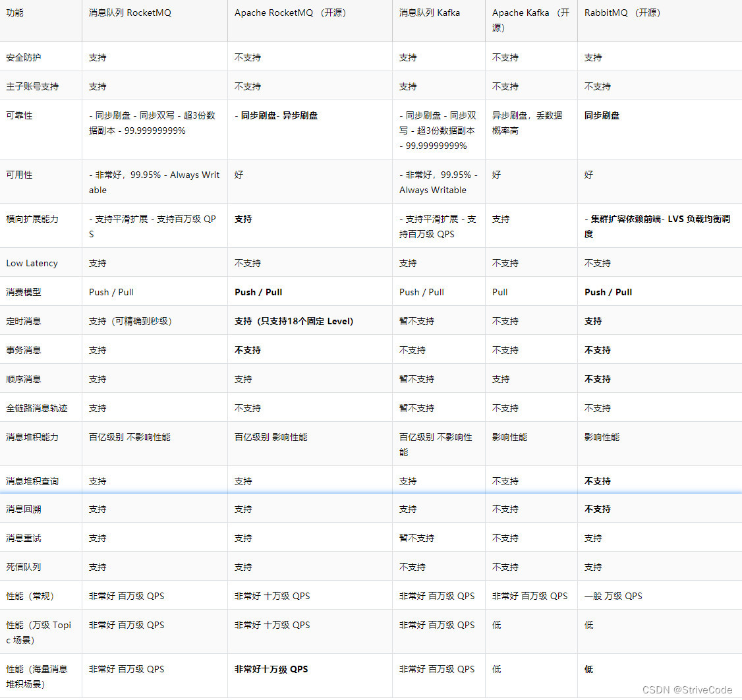Select RabbitMQ's bold 'Push / Pull' cell
This screenshot has height=700, width=742.
point(608,292)
